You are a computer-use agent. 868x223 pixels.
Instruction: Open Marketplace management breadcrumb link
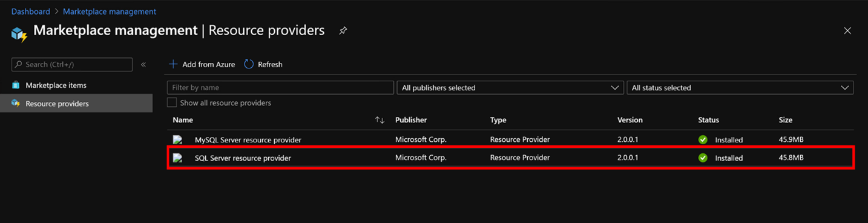[110, 12]
